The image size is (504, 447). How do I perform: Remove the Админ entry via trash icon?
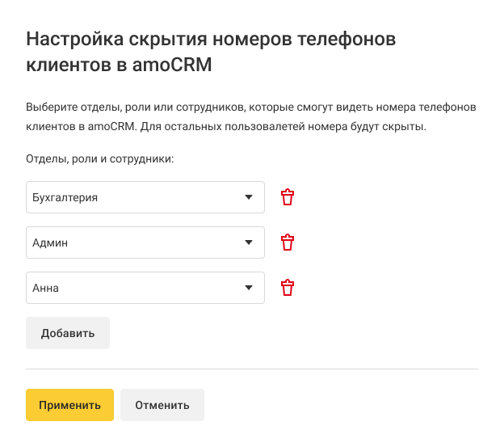(x=288, y=242)
